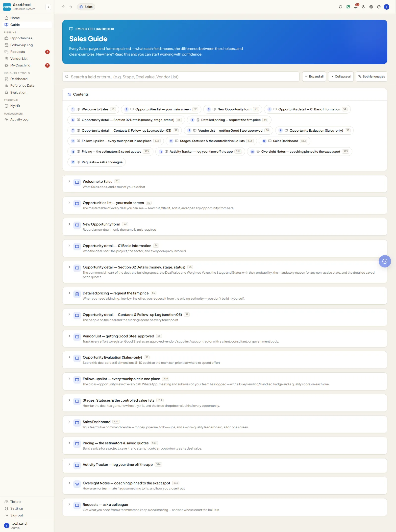Open Reference Data in the sidebar

tap(27, 86)
